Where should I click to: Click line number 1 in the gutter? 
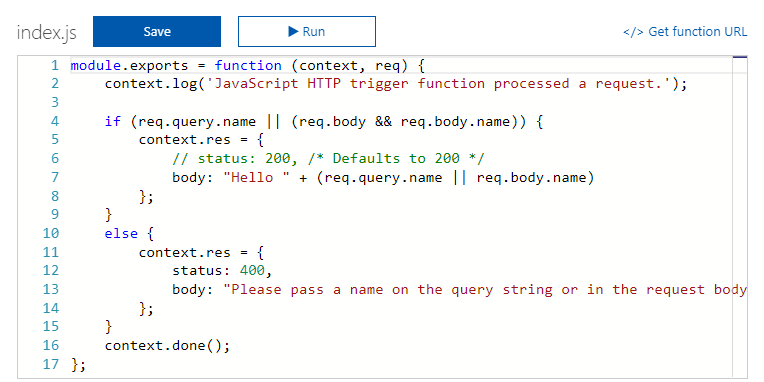pyautogui.click(x=54, y=65)
